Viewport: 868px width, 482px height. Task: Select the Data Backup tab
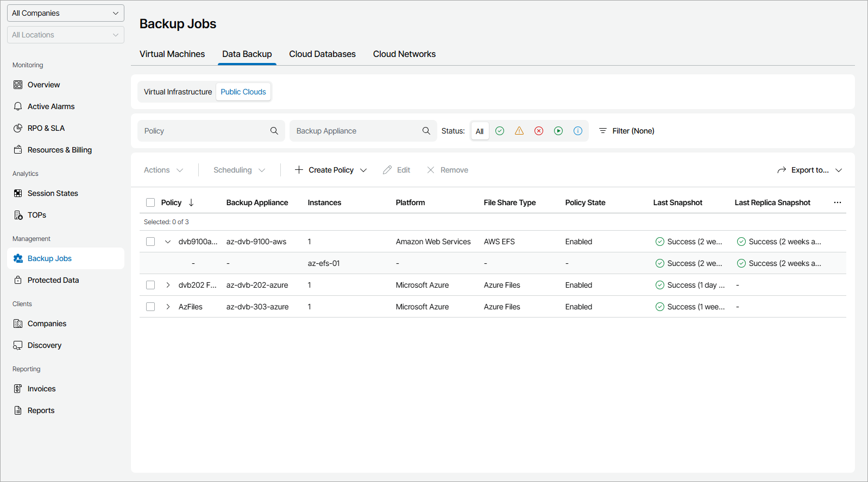pos(247,54)
